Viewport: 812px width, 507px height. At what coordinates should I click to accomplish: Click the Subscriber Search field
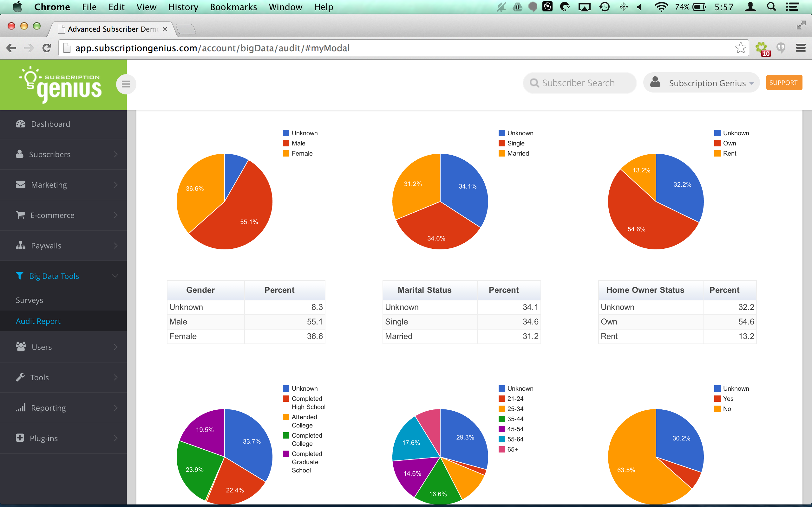tap(580, 83)
